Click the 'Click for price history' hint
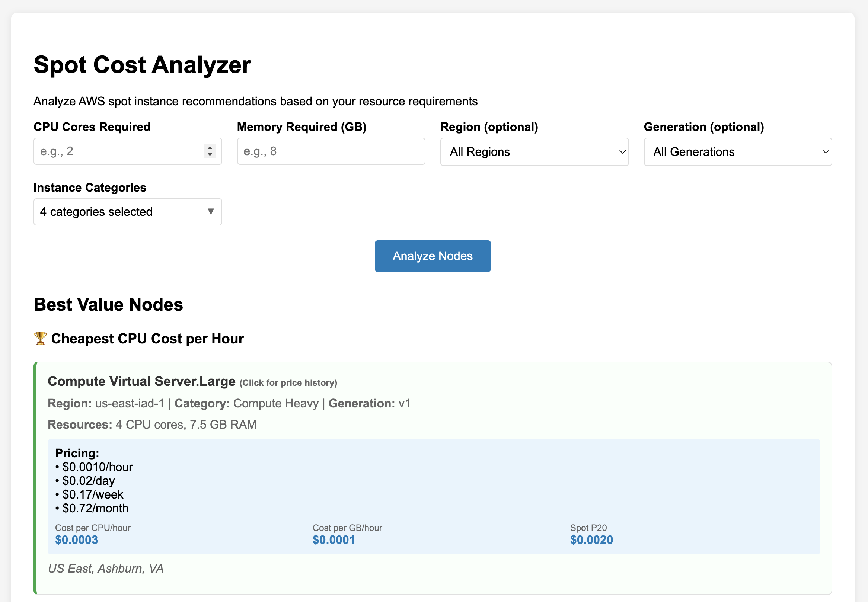The width and height of the screenshot is (868, 602). click(288, 383)
